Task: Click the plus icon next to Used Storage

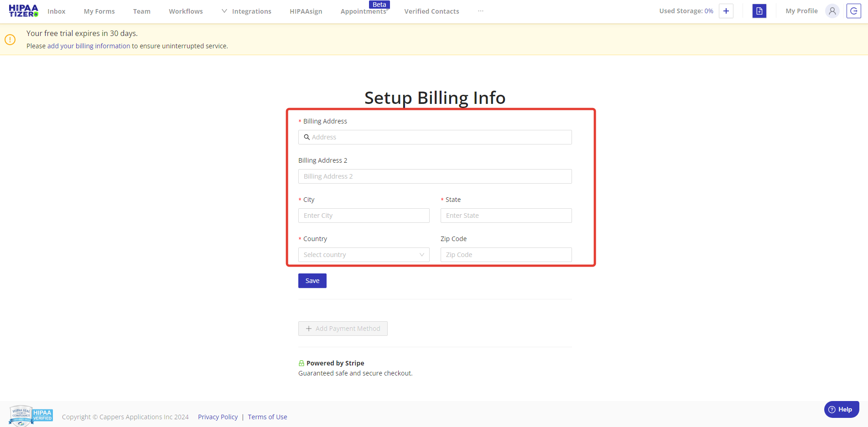Action: tap(726, 10)
